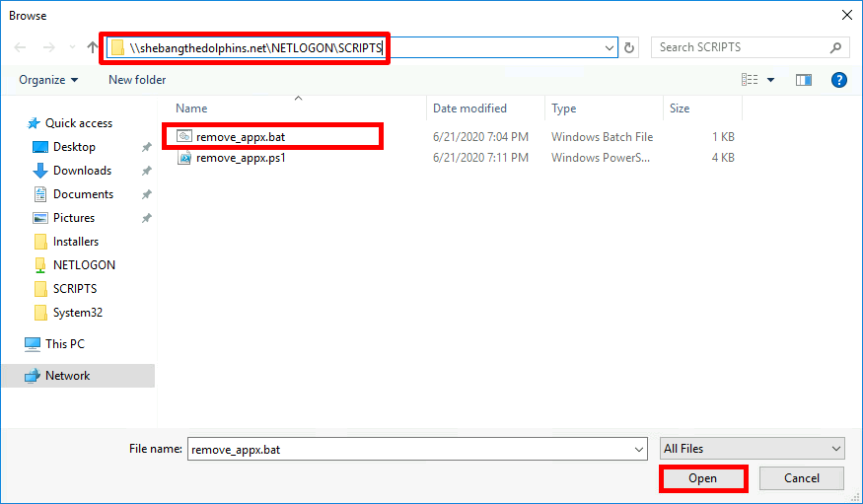Click the Documents page icon
Screen dimensions: 863x504
pos(40,194)
